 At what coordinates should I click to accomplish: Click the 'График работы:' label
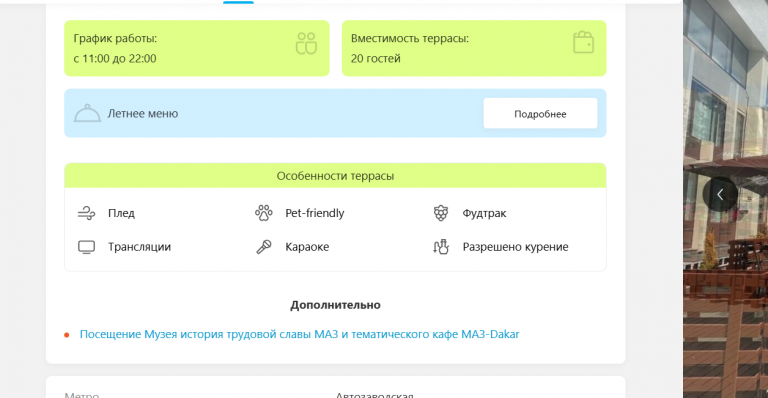pos(115,38)
